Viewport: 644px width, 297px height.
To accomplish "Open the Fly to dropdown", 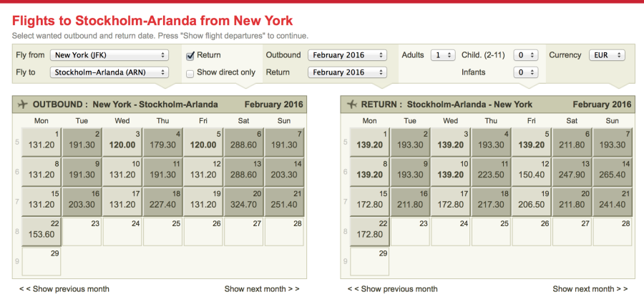I will coord(109,72).
